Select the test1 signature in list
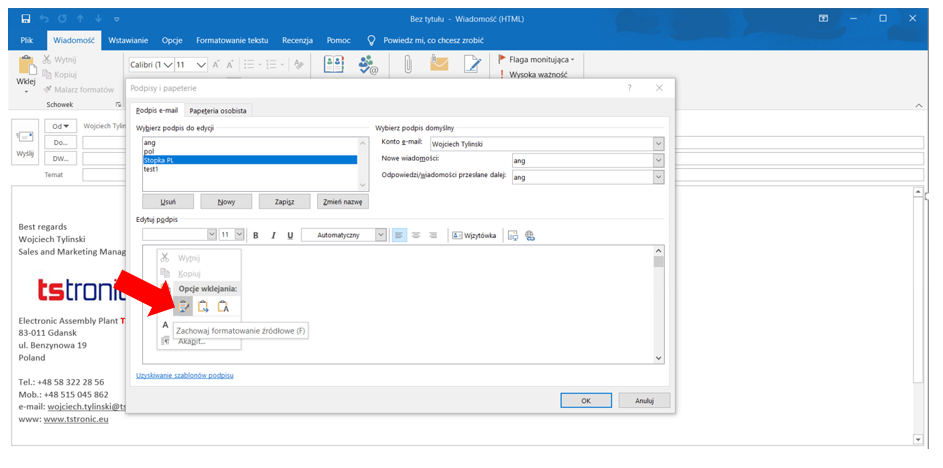 pyautogui.click(x=151, y=168)
